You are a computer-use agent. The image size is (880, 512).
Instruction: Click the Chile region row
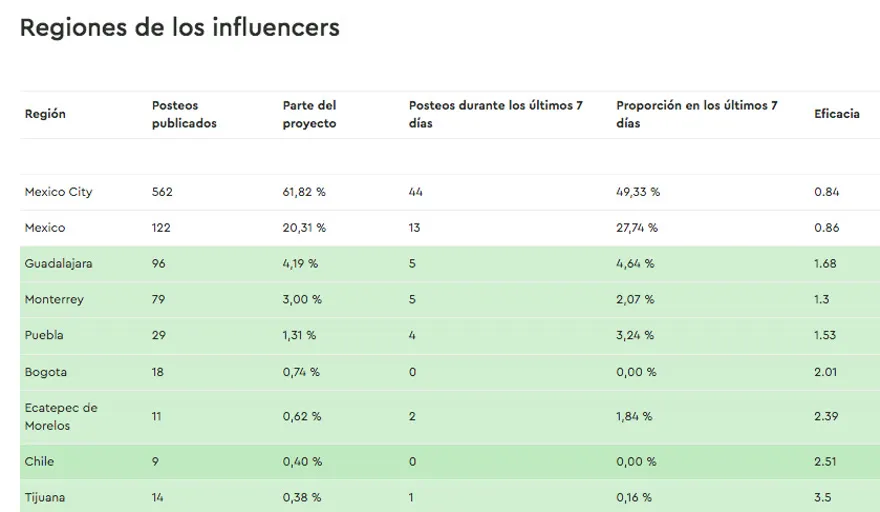tap(39, 462)
